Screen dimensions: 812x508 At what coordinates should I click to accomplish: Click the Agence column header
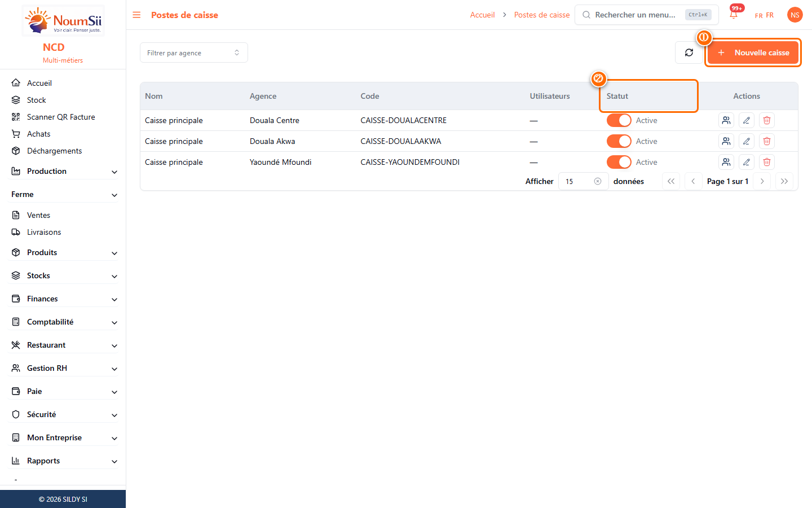tap(263, 96)
